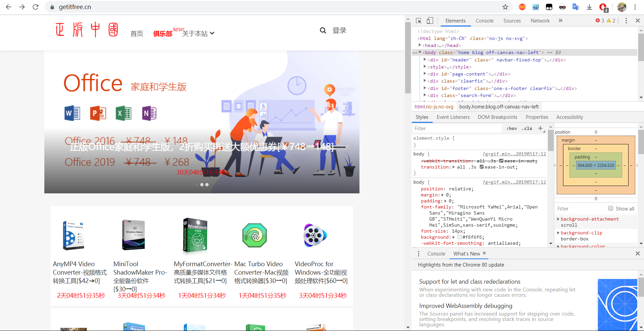Select the last carousel indicator dot
This screenshot has width=644, height=331.
[207, 185]
